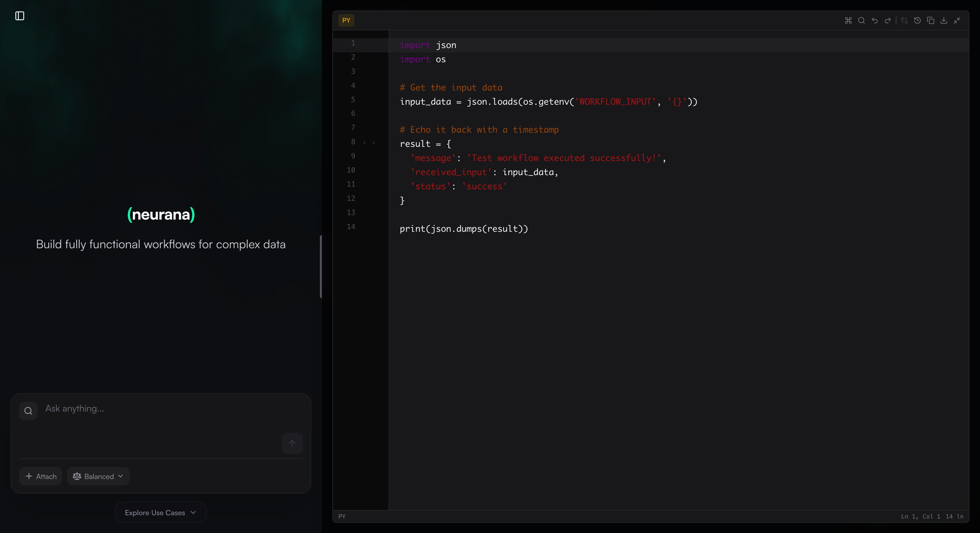The height and width of the screenshot is (533, 980).
Task: Collapse the code editor panel
Action: (957, 20)
